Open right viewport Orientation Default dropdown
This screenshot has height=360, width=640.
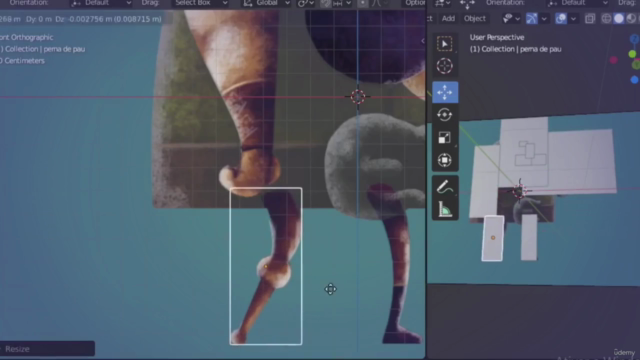577,3
